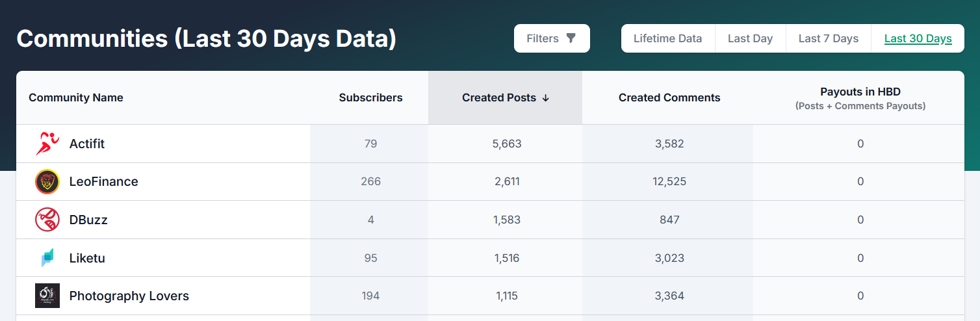Sort by the Created Comments column header

669,98
